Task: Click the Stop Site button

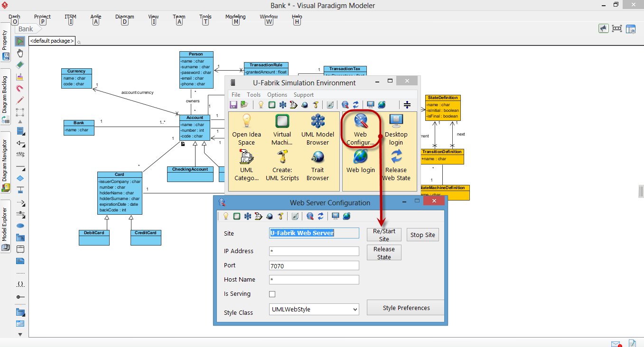Action: pyautogui.click(x=423, y=235)
